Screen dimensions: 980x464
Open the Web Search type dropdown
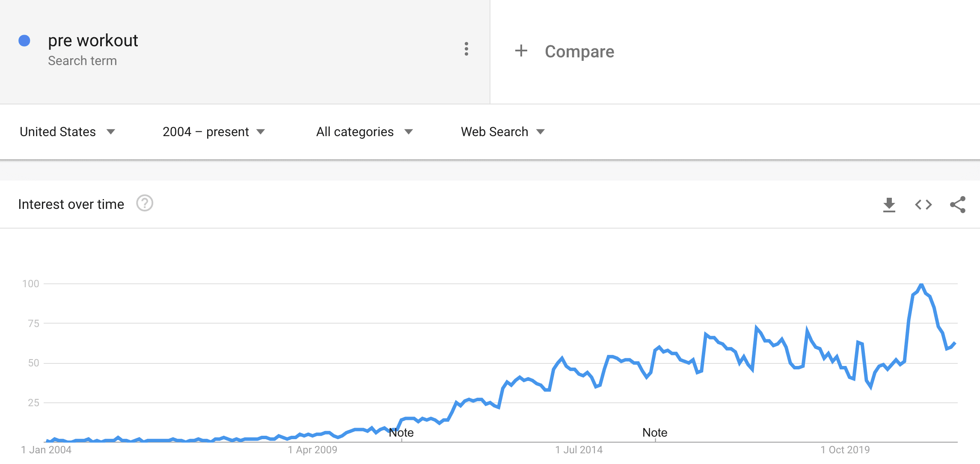503,132
